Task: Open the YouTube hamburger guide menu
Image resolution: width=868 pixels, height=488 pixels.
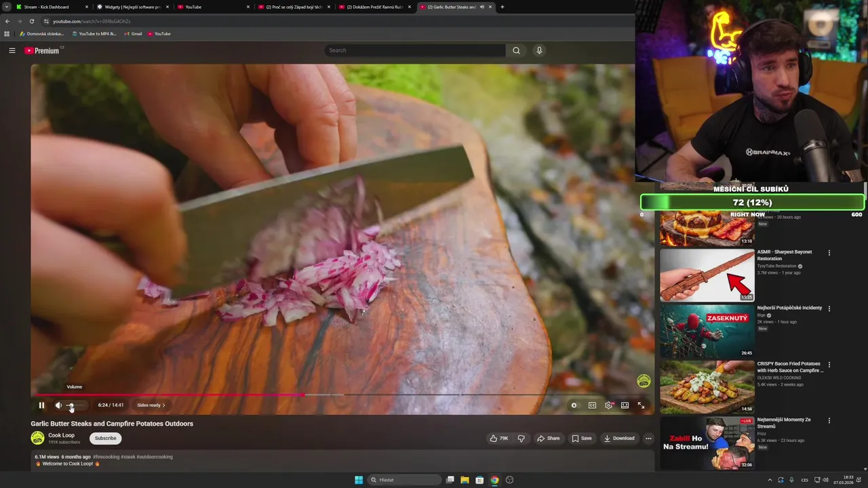Action: [x=12, y=50]
